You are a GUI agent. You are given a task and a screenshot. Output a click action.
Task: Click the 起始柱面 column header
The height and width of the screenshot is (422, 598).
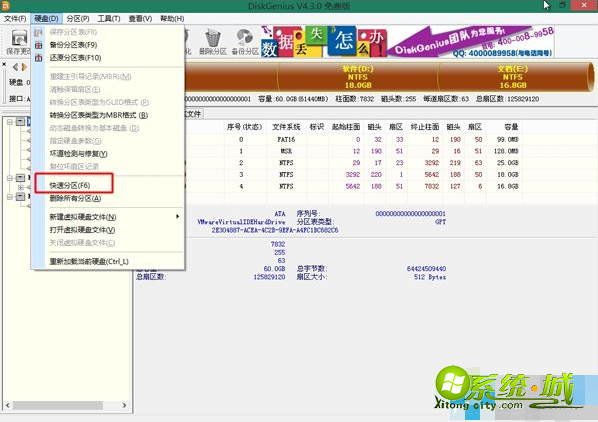(x=346, y=127)
